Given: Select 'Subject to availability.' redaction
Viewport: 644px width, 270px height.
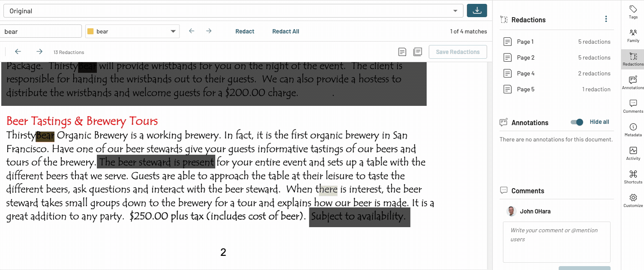Looking at the screenshot, I should pyautogui.click(x=359, y=217).
